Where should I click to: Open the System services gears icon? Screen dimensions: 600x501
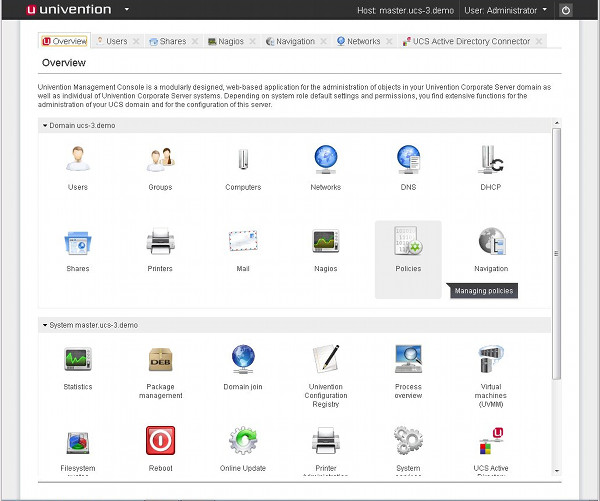408,441
